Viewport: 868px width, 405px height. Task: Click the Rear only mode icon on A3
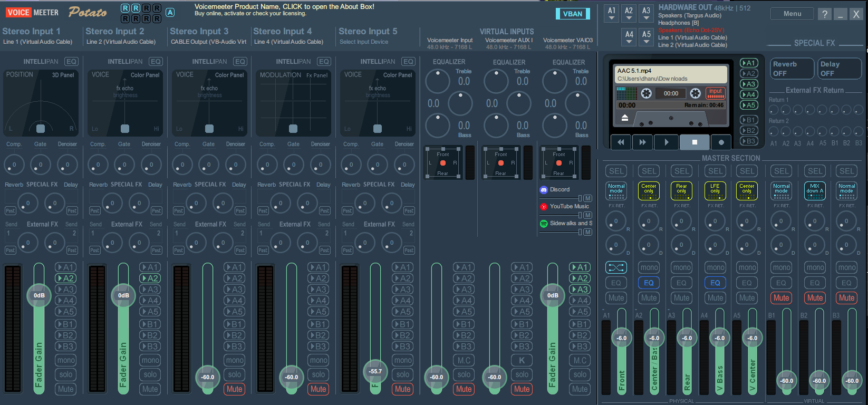[x=681, y=191]
